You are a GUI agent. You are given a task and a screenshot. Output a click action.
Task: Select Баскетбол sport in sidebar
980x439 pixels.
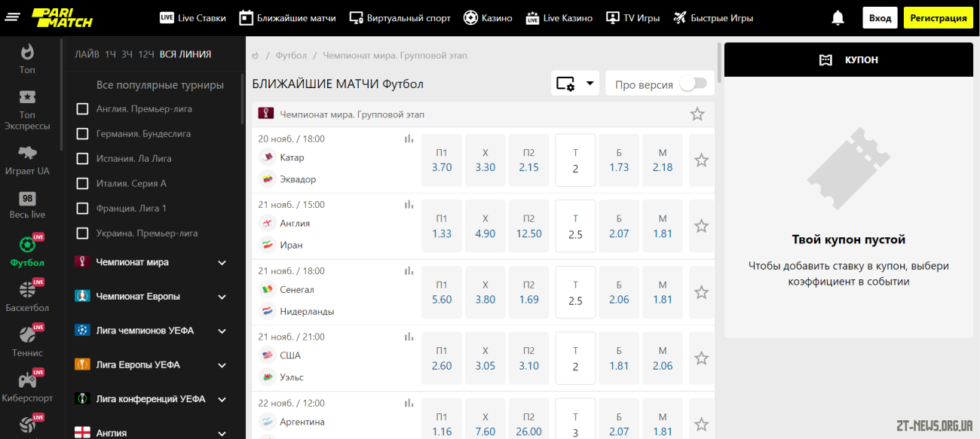click(27, 296)
